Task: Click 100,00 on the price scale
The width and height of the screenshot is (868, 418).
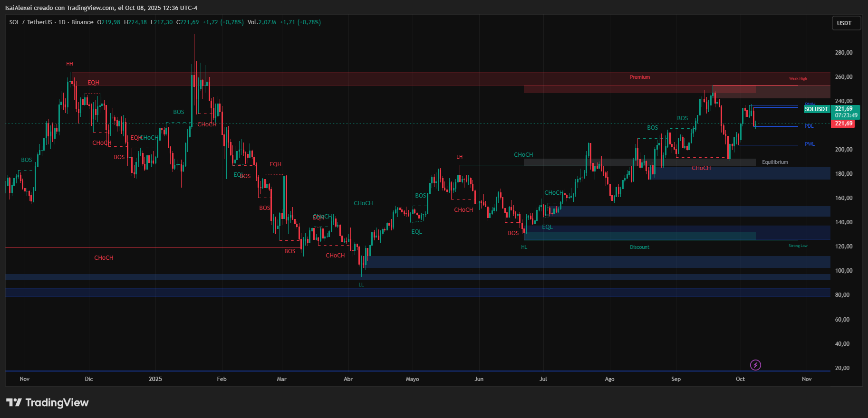Action: pos(843,271)
